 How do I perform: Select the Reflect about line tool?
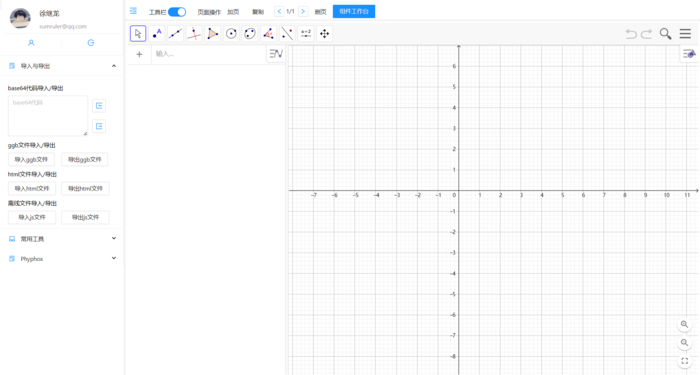tap(287, 33)
